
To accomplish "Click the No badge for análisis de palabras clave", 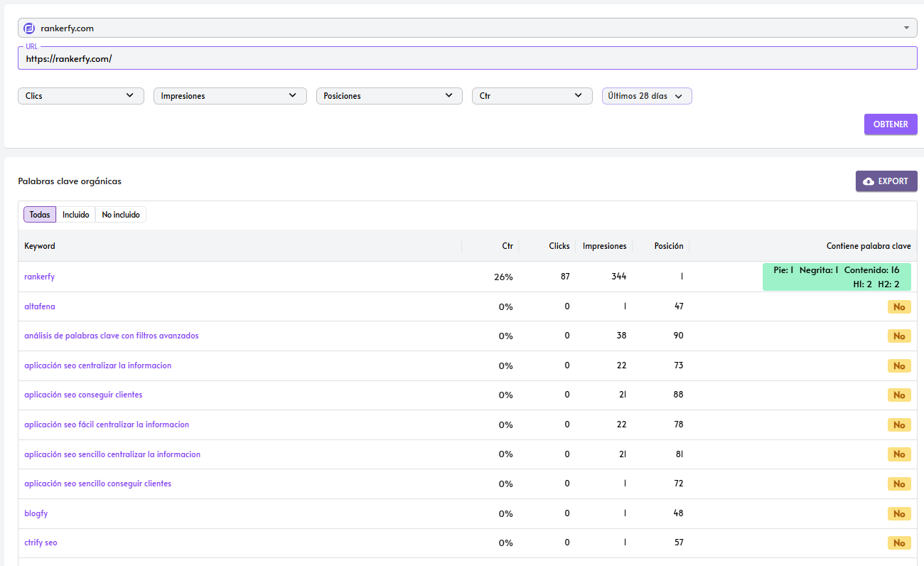I will point(899,336).
